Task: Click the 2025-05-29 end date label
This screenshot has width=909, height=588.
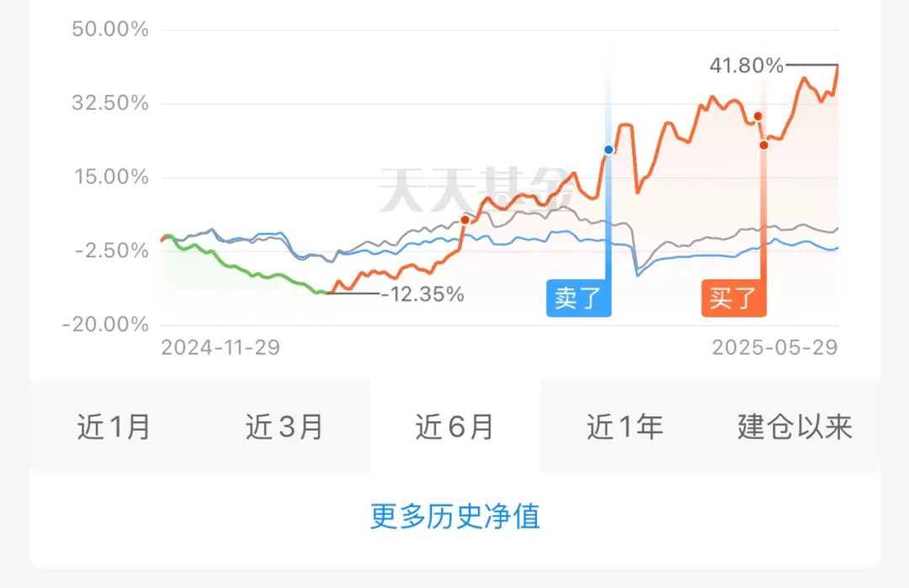Action: [x=775, y=347]
